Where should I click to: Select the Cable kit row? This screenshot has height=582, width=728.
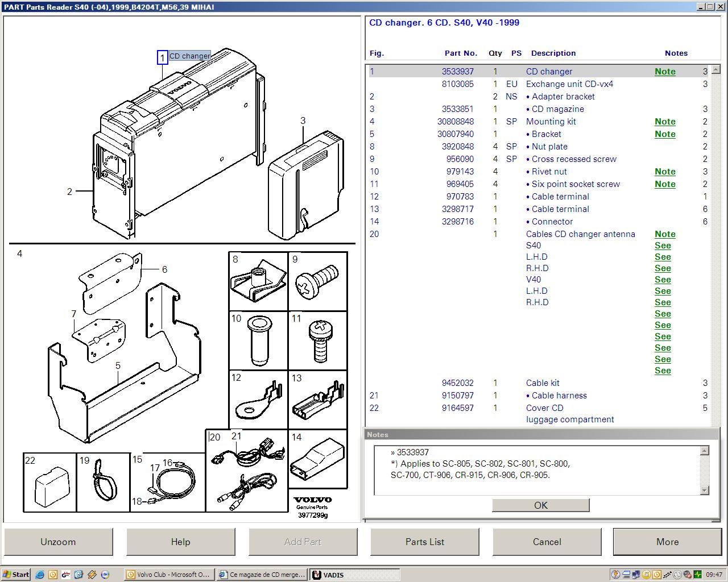coord(538,383)
